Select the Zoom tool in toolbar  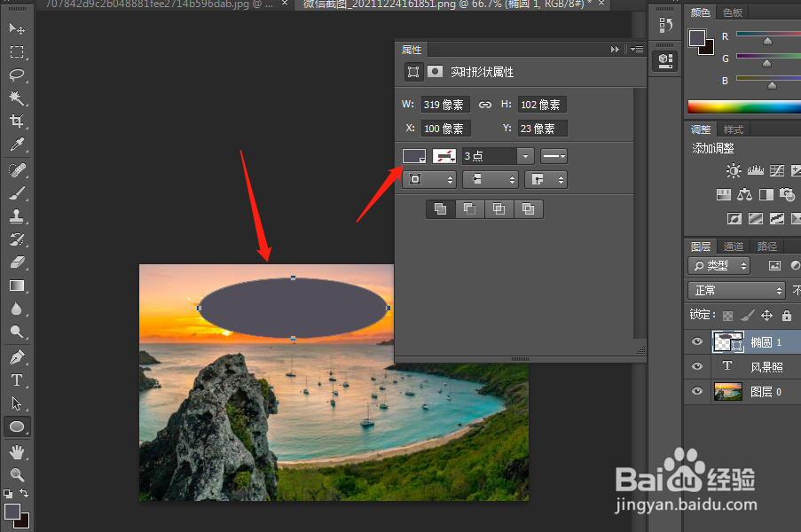[x=17, y=475]
